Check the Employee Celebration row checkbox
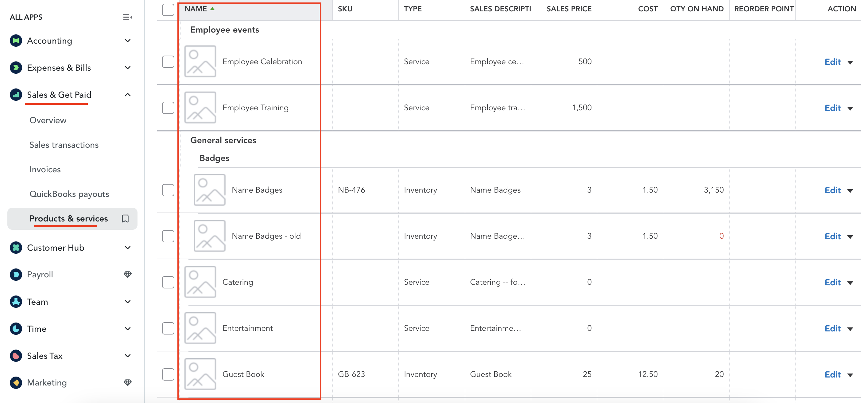The image size is (868, 403). [168, 62]
